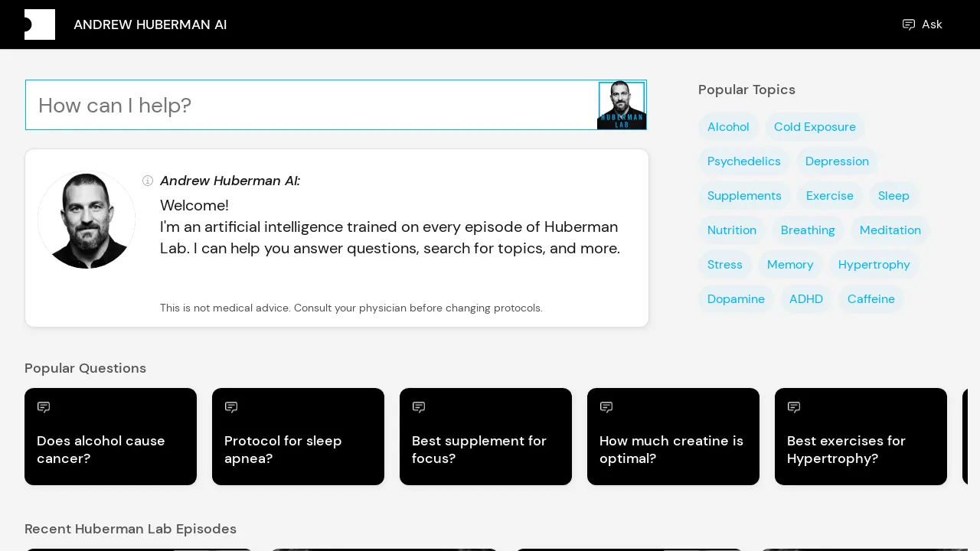Click 'Popular Topics' heading

tap(746, 90)
